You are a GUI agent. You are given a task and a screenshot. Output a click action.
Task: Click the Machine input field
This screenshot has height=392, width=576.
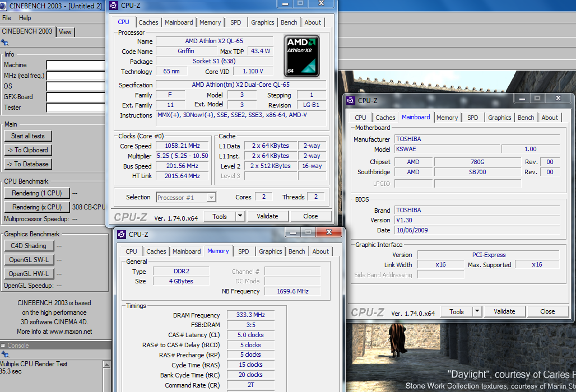pyautogui.click(x=76, y=66)
